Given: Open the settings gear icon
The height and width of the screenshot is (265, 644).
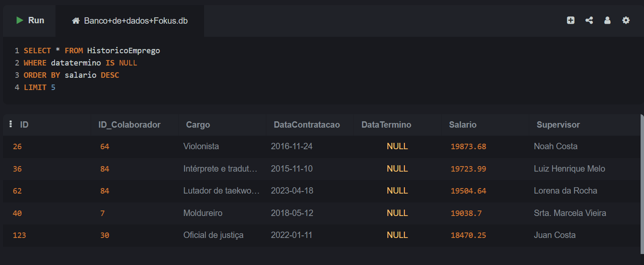Looking at the screenshot, I should click(626, 20).
